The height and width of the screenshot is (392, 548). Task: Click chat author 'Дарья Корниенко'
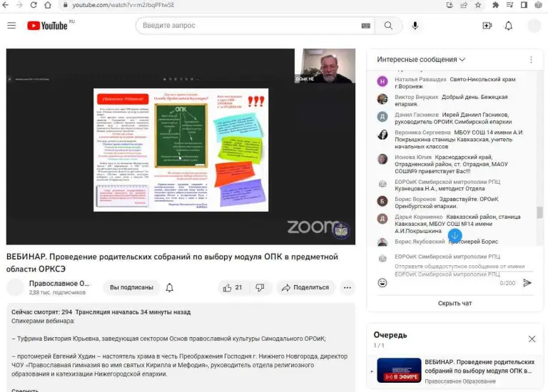418,217
